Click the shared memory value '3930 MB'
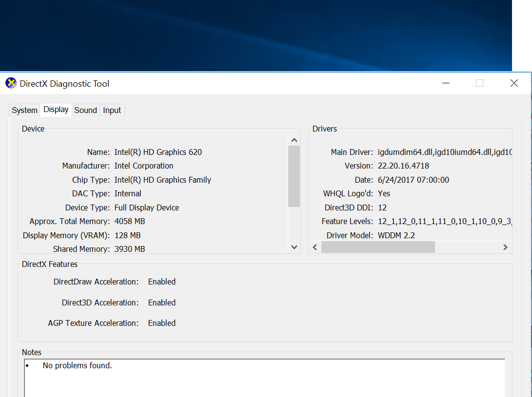This screenshot has height=397, width=532. 130,249
